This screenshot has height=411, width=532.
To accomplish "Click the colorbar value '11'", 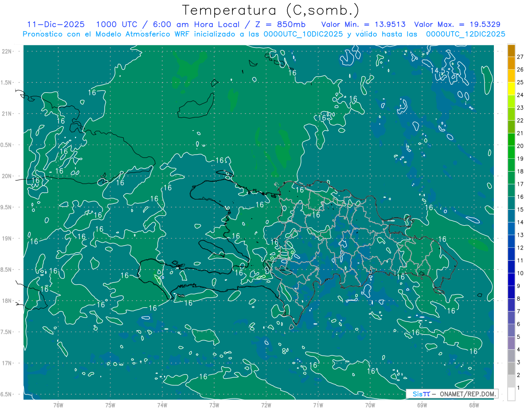I will [x=521, y=261].
